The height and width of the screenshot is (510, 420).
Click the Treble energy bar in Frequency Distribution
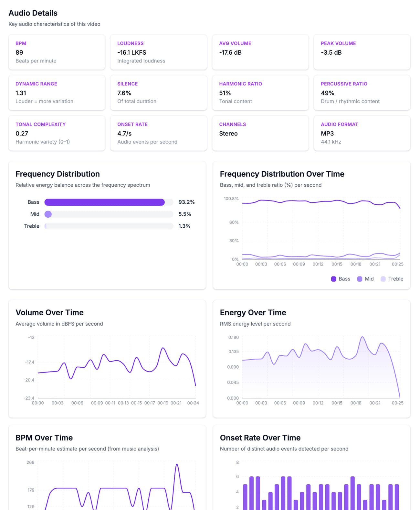point(46,226)
